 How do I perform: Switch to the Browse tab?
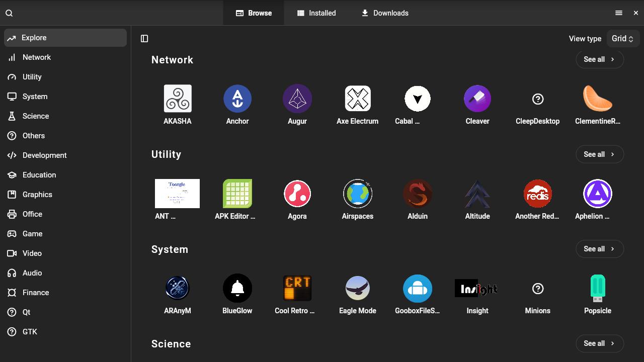click(254, 13)
